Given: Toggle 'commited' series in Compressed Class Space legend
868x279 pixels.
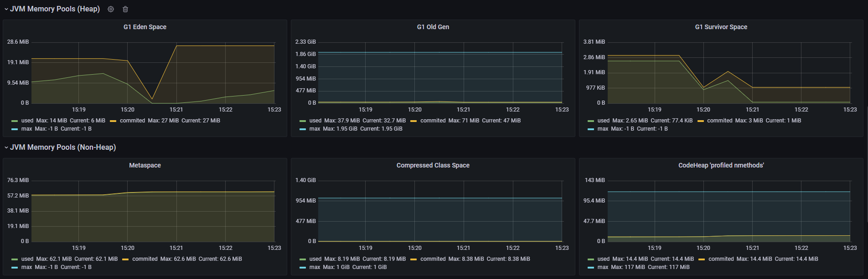Looking at the screenshot, I should [433, 259].
